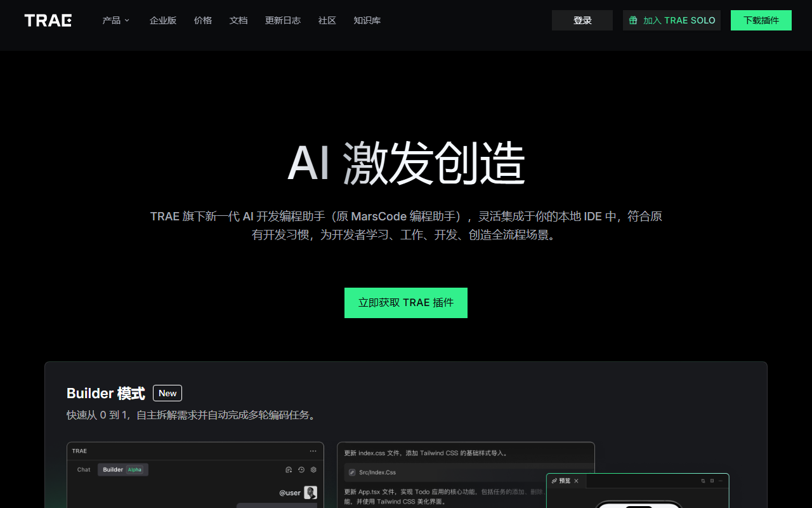
Task: Click the AI 激发创造 headline
Action: tap(406, 164)
